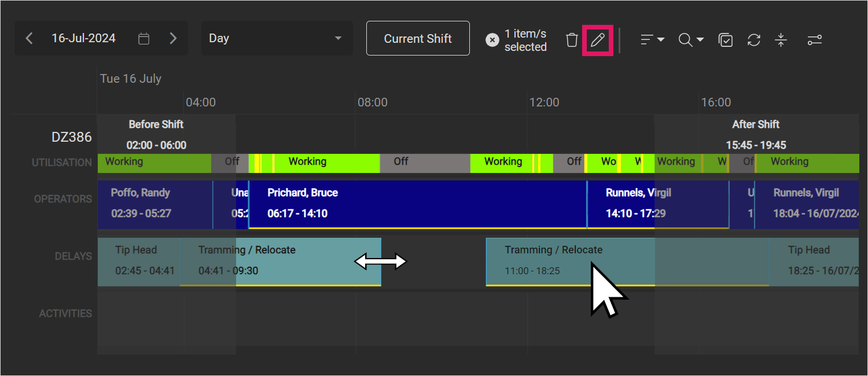Open the calendar date picker

point(144,39)
